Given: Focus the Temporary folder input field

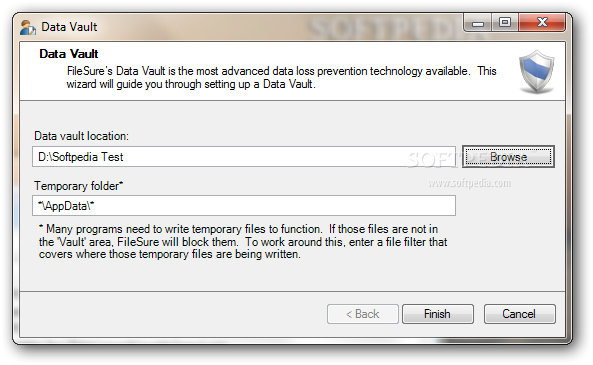Looking at the screenshot, I should coord(244,206).
